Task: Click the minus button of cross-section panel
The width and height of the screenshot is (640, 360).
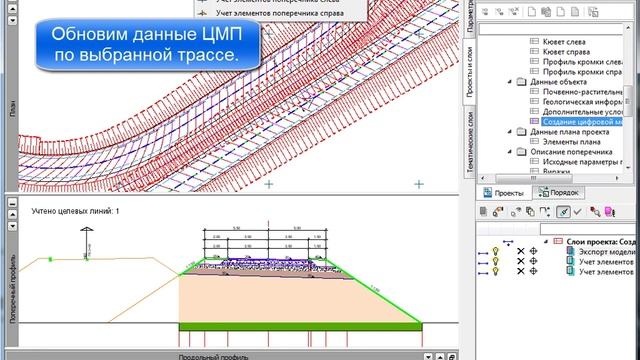Action: 13,202
